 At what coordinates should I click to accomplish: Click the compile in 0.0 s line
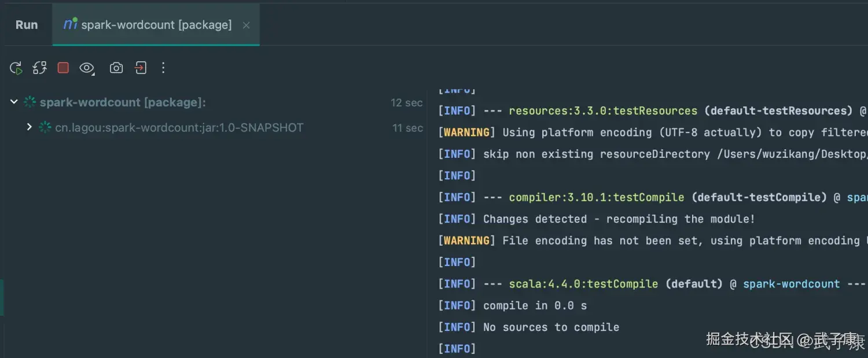[x=513, y=306]
